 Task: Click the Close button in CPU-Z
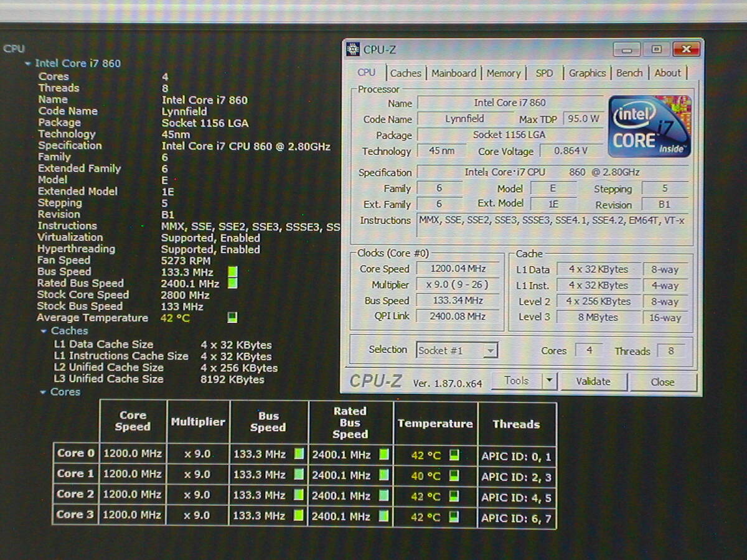662,382
